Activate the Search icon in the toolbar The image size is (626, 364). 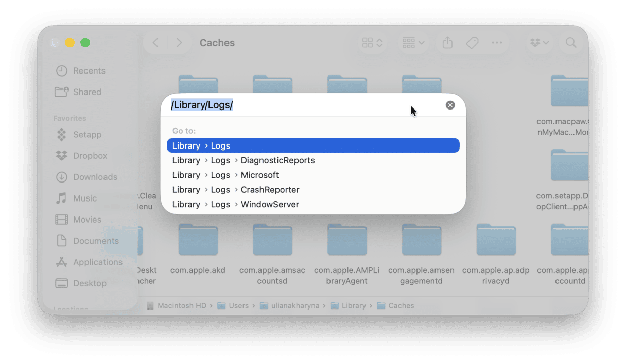[x=571, y=43]
